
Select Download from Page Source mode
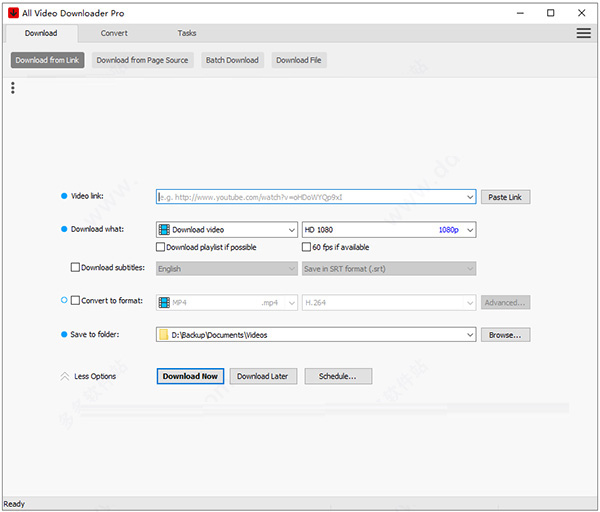click(142, 60)
